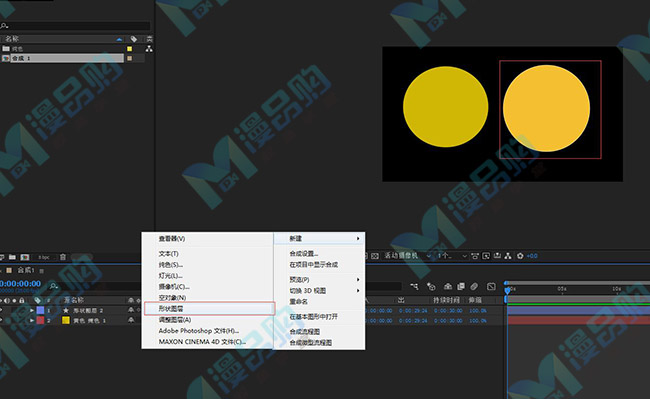
Task: Open the Graph Editor icon
Action: 491,286
